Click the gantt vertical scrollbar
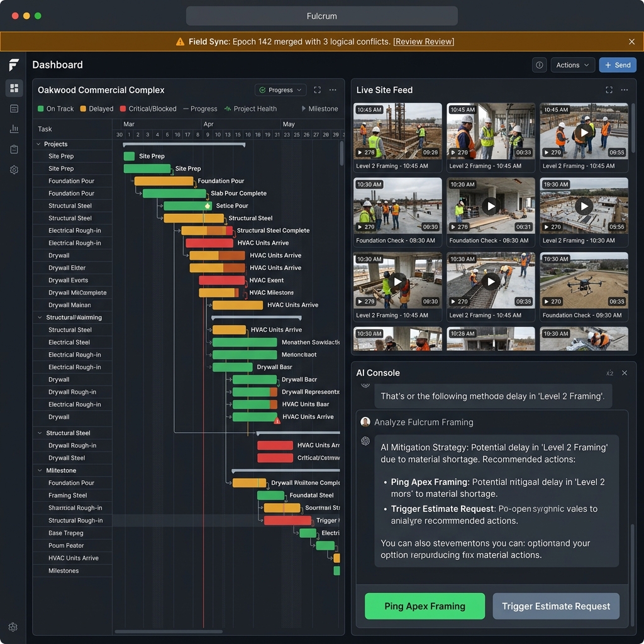This screenshot has height=644, width=644. [341, 153]
